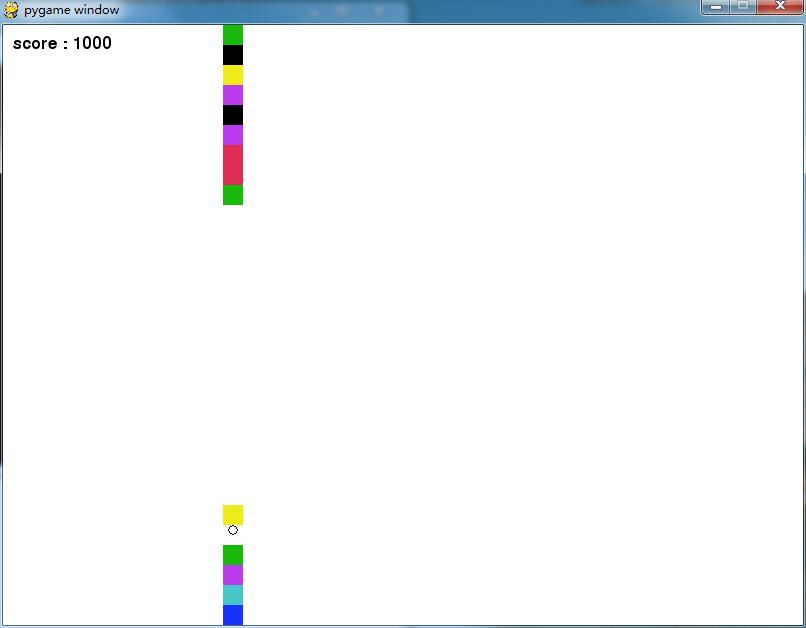Select the black block directly below top green
Screen dimensions: 806x628
pos(233,55)
